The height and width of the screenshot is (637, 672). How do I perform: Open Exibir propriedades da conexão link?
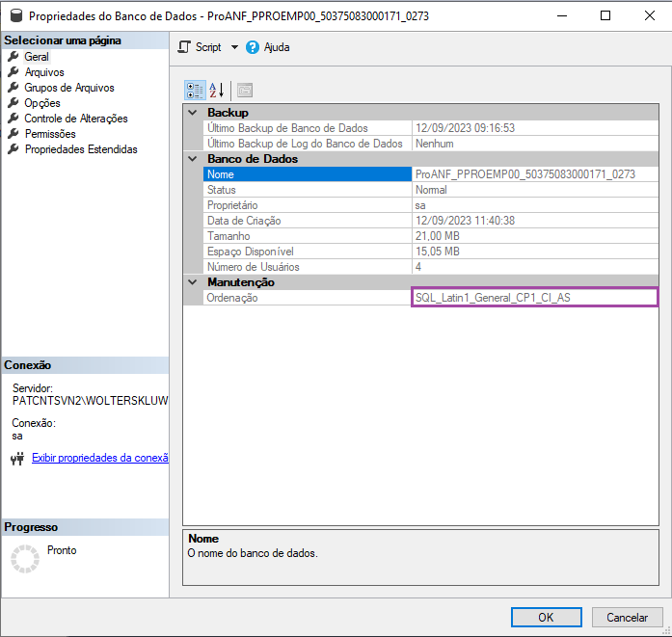[x=99, y=458]
